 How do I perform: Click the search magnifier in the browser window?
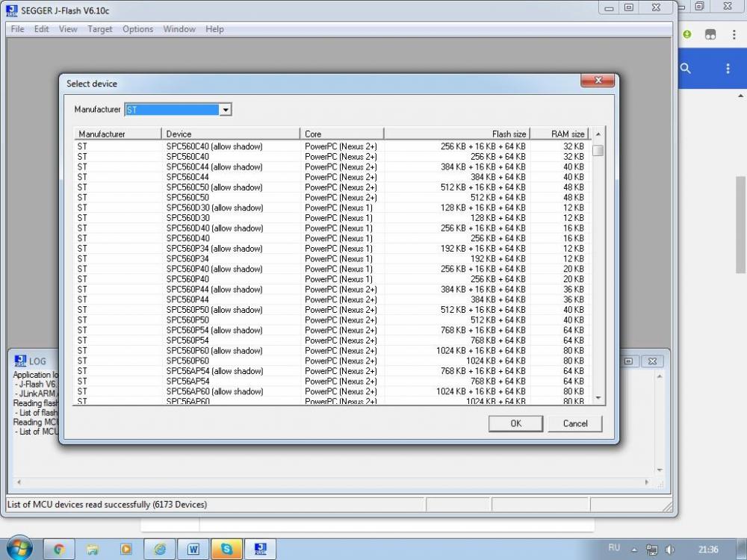point(685,68)
